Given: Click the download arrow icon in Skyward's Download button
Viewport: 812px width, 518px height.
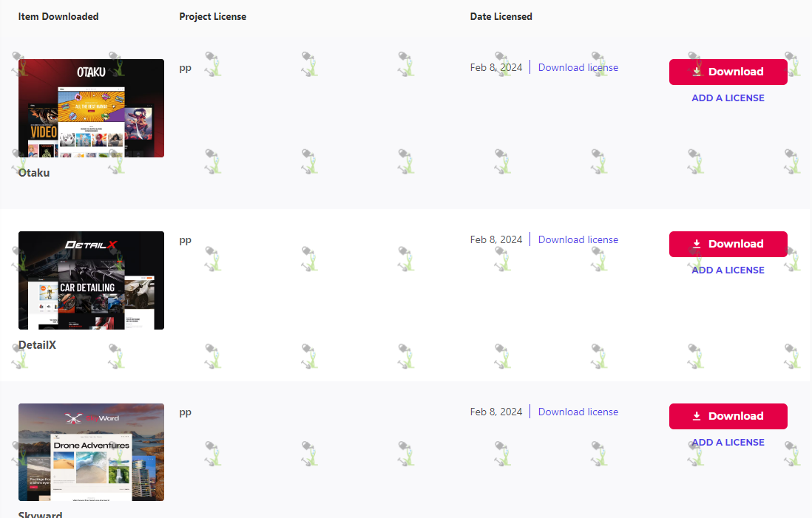Looking at the screenshot, I should (697, 416).
